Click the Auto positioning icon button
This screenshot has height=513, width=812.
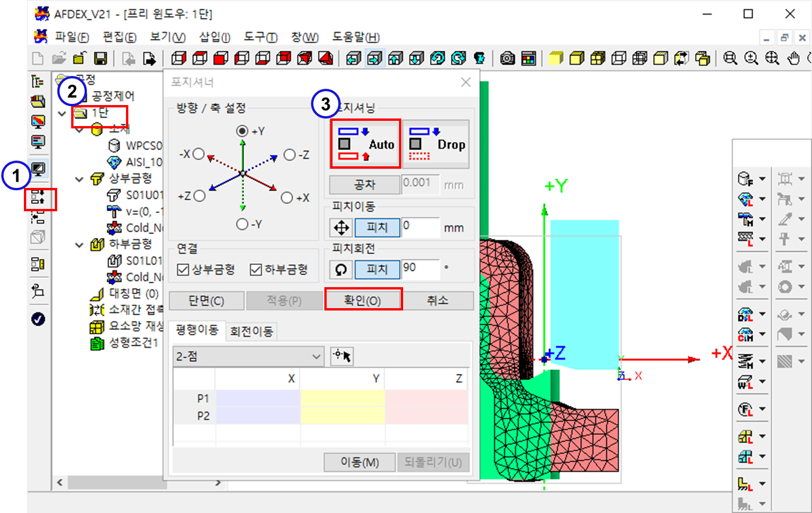pos(366,144)
